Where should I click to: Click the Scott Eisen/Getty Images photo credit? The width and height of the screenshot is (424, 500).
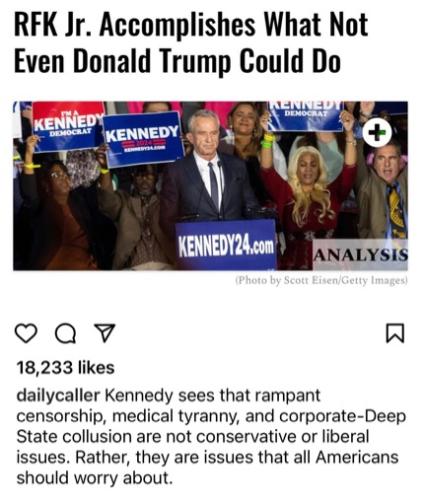[321, 280]
